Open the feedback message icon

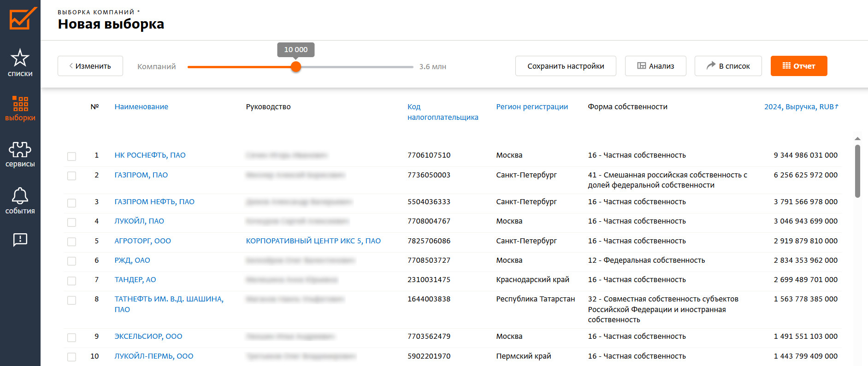pyautogui.click(x=20, y=240)
